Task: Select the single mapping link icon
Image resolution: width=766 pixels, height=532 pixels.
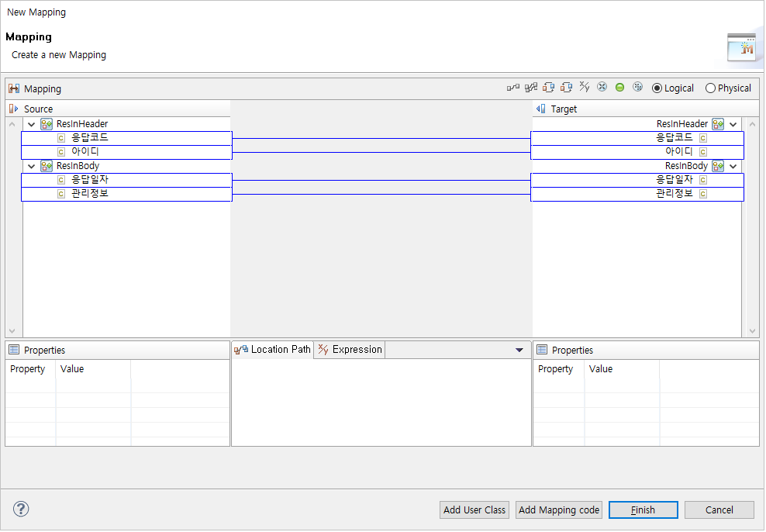Action: 512,87
